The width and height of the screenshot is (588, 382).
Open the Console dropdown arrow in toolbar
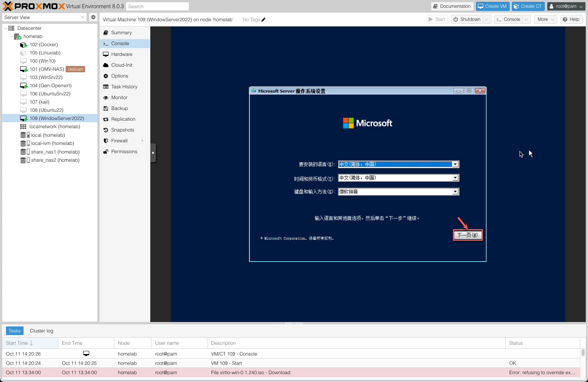(x=526, y=19)
